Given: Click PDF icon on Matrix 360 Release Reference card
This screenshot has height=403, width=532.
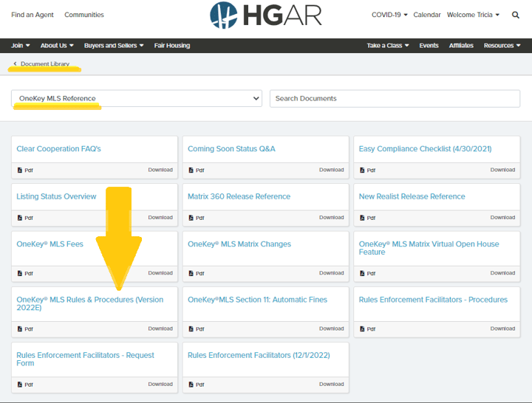Looking at the screenshot, I should pyautogui.click(x=191, y=218).
